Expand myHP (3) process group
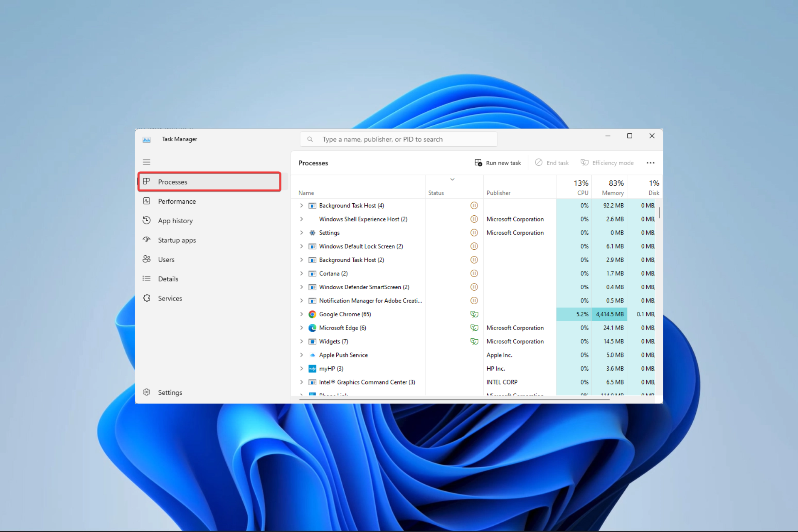The height and width of the screenshot is (532, 798). (301, 369)
